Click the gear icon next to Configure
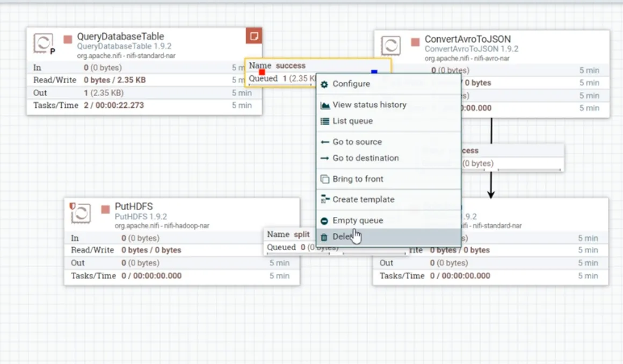Screen dimensions: 623x364 pos(324,84)
